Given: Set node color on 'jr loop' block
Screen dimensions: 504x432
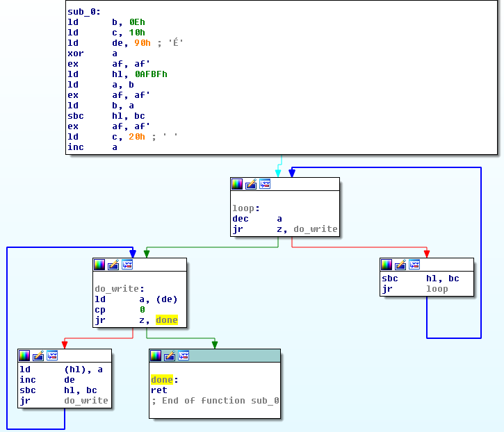Looking at the screenshot, I should pos(387,265).
